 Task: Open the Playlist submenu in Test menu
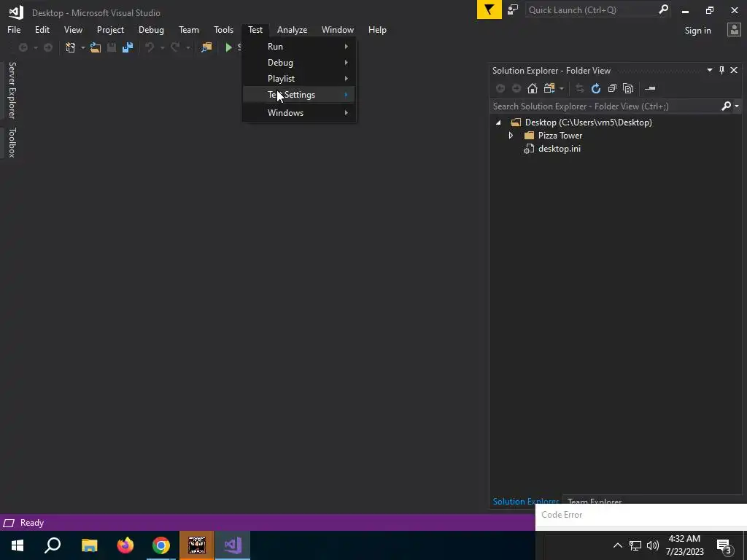point(298,79)
